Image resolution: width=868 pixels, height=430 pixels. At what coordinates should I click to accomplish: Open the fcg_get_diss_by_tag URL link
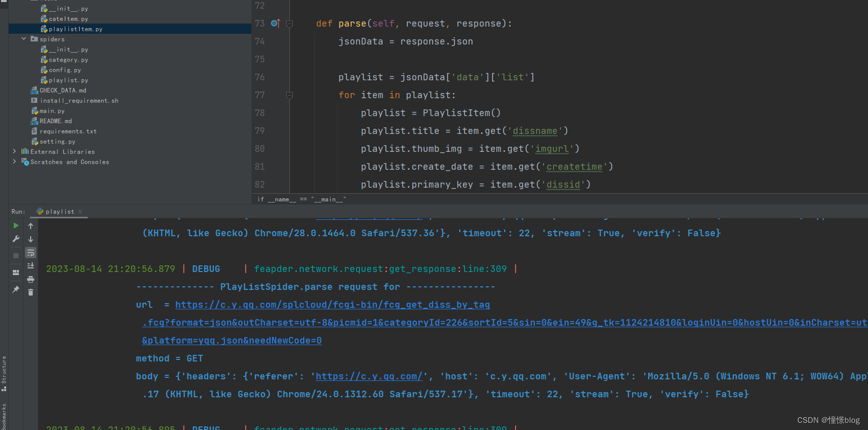point(332,305)
